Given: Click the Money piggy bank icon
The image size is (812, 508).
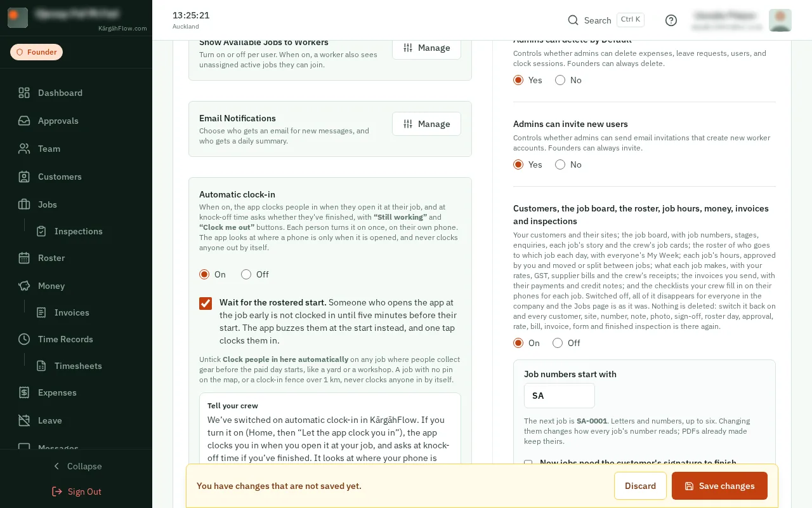Looking at the screenshot, I should pos(24,286).
